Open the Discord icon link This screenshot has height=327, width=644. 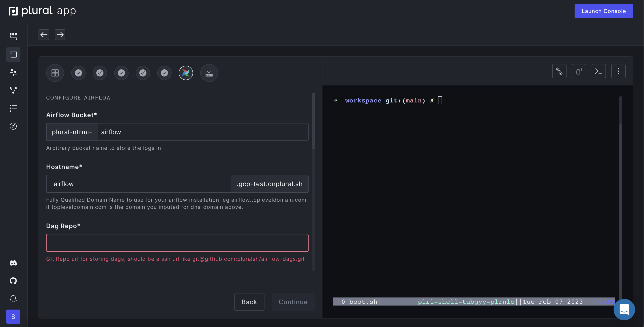[x=13, y=263]
